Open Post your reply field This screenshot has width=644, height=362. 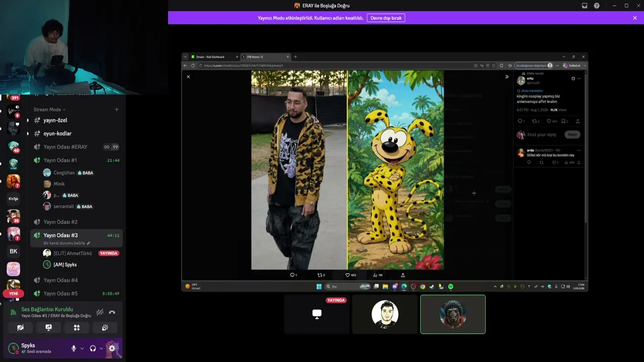click(x=542, y=135)
